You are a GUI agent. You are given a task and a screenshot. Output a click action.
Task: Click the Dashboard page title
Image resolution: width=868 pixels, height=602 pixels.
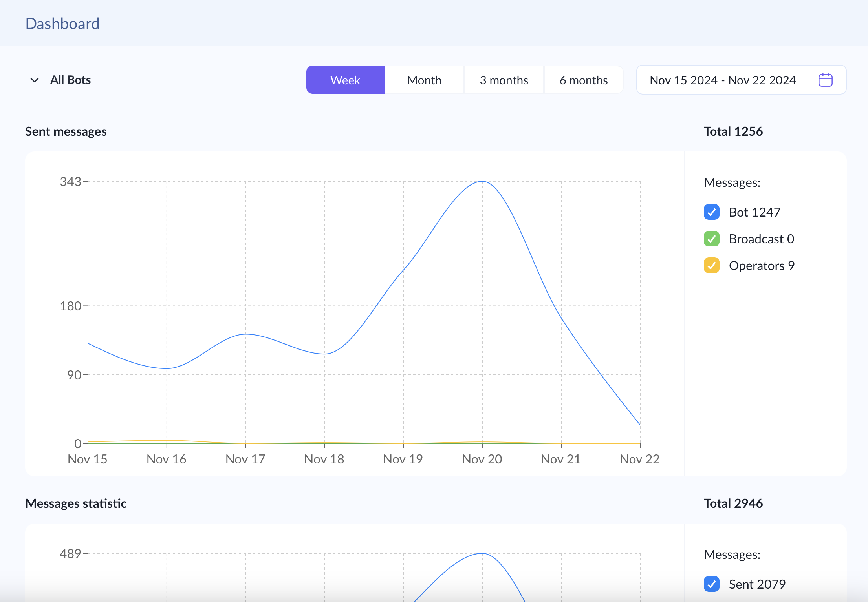[x=62, y=24]
